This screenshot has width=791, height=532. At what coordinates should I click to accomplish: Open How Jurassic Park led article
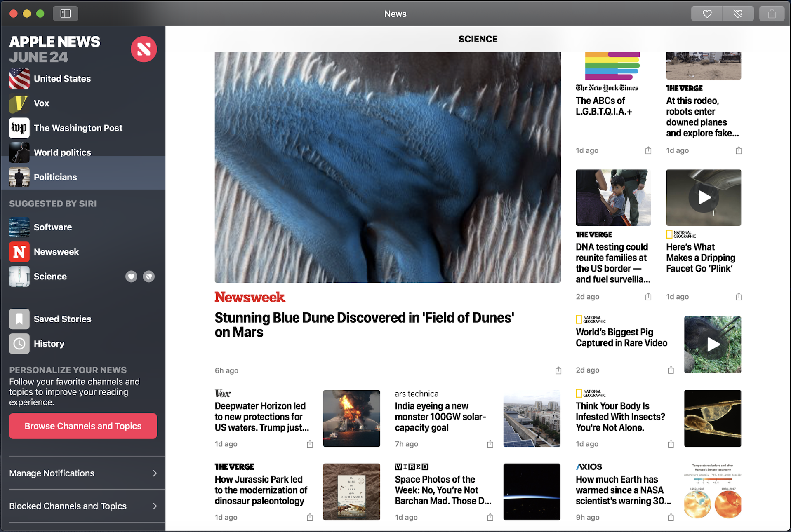tap(261, 490)
